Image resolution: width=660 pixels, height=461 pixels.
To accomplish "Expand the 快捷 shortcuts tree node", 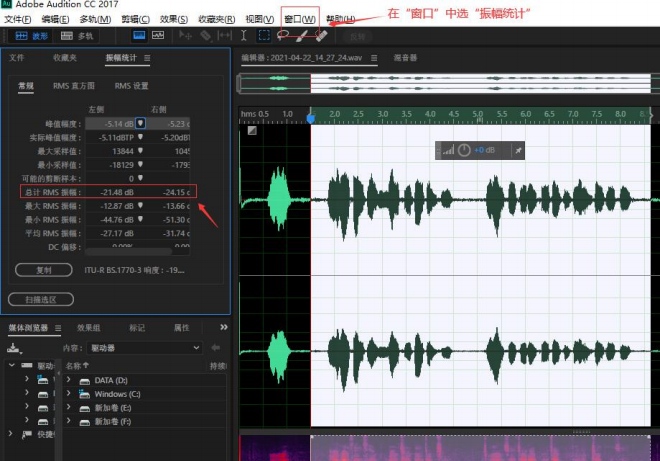I will [11, 434].
